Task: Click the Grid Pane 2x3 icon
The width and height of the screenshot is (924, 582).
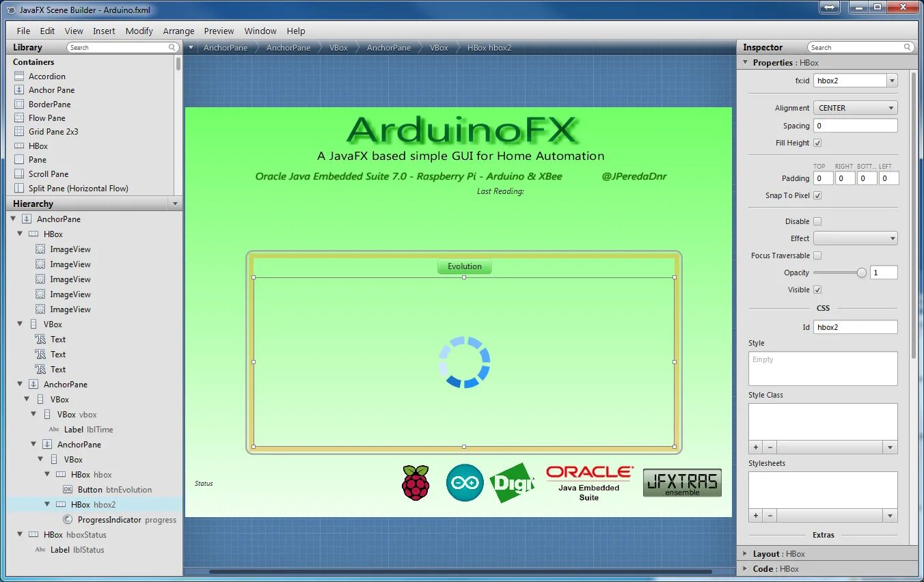Action: pos(19,131)
